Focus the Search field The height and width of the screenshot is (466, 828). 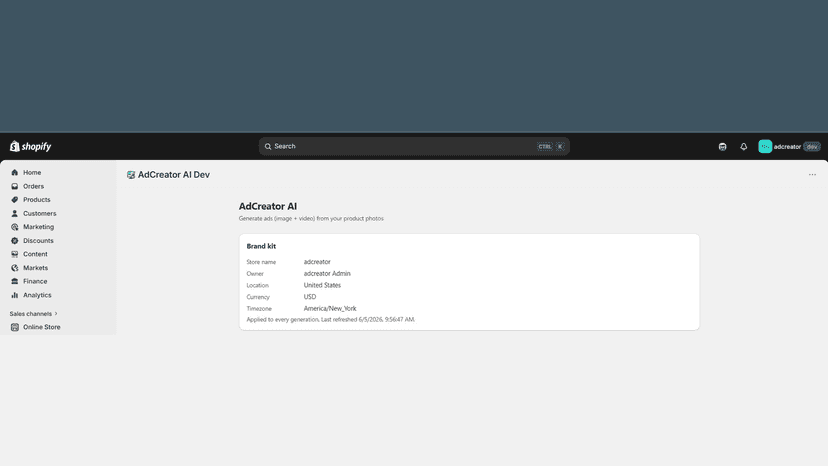(x=414, y=146)
